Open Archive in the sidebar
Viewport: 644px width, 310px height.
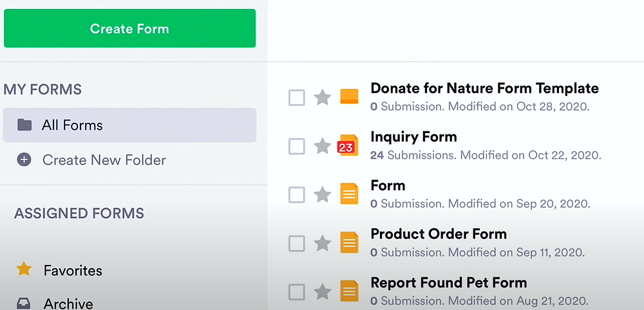click(68, 304)
